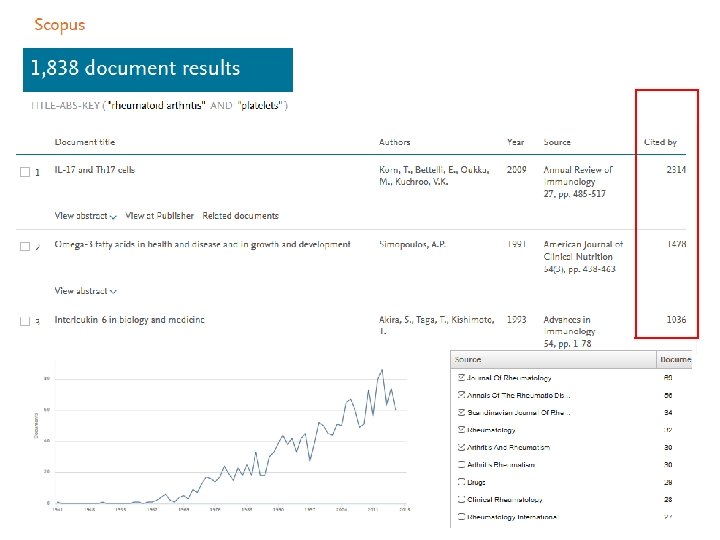Open authors Akira, S., Taga, T., Kishimoto
The image size is (720, 540).
(x=437, y=325)
